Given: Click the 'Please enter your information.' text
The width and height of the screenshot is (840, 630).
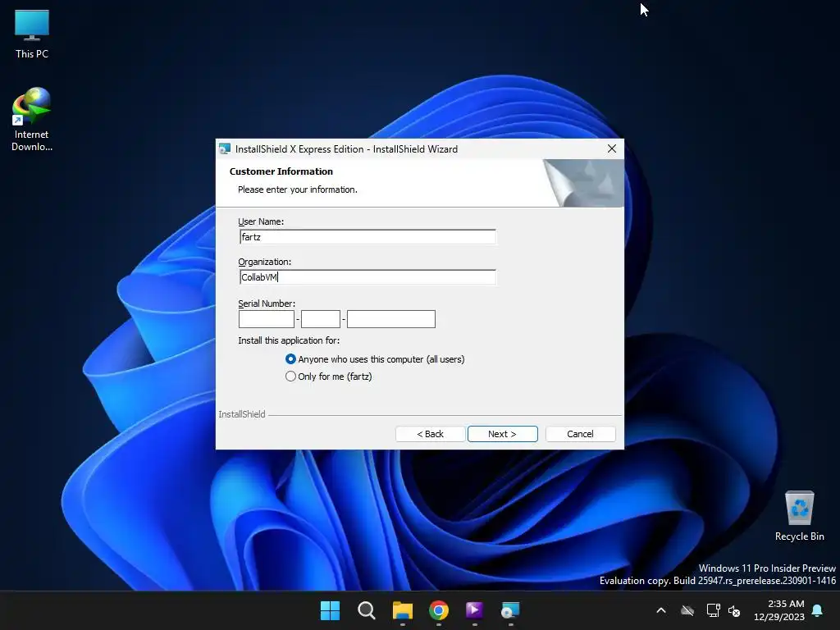Looking at the screenshot, I should 297,189.
